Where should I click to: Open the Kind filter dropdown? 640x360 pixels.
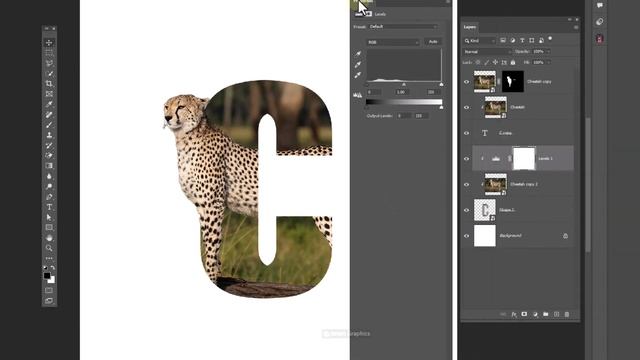click(x=480, y=41)
